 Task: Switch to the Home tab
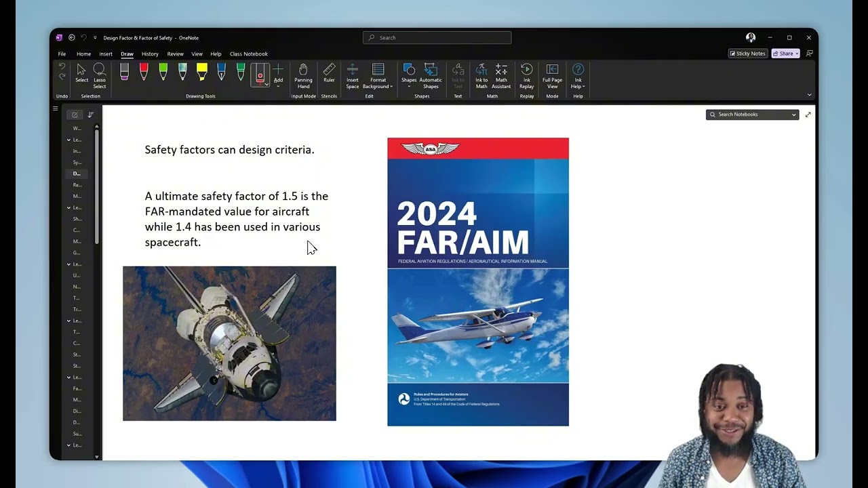[84, 54]
